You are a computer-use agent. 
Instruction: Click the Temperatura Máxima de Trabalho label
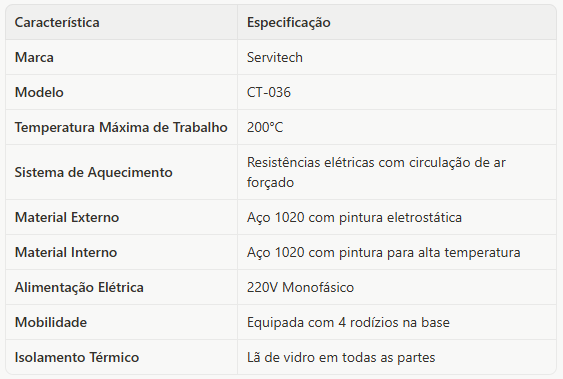click(121, 127)
